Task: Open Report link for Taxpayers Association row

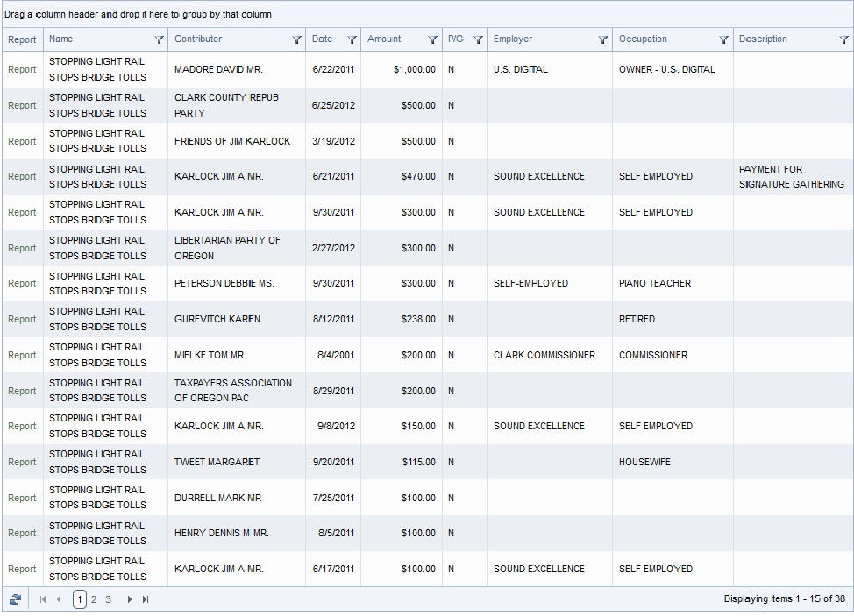Action: pyautogui.click(x=22, y=392)
